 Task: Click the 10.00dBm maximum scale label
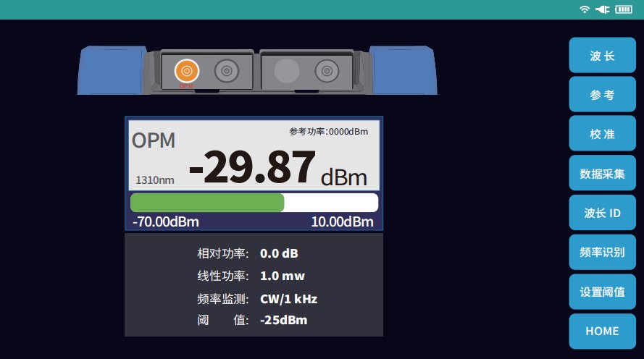(342, 221)
